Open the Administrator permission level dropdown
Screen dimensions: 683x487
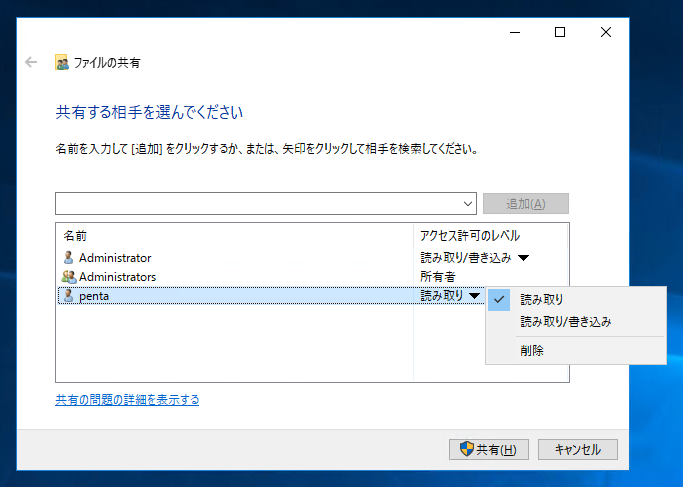click(x=524, y=258)
